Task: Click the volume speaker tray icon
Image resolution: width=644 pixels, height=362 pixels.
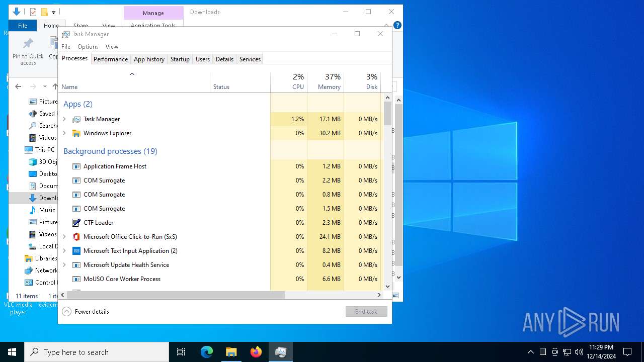Action: [x=579, y=352]
